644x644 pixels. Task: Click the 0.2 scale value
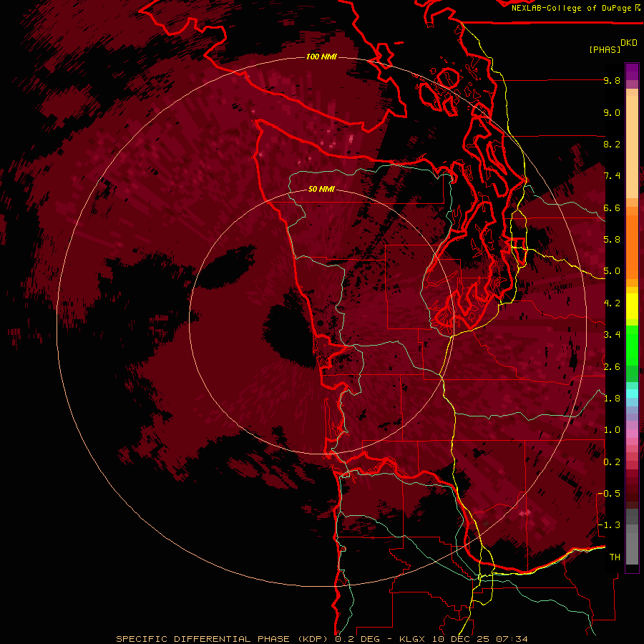click(x=612, y=462)
